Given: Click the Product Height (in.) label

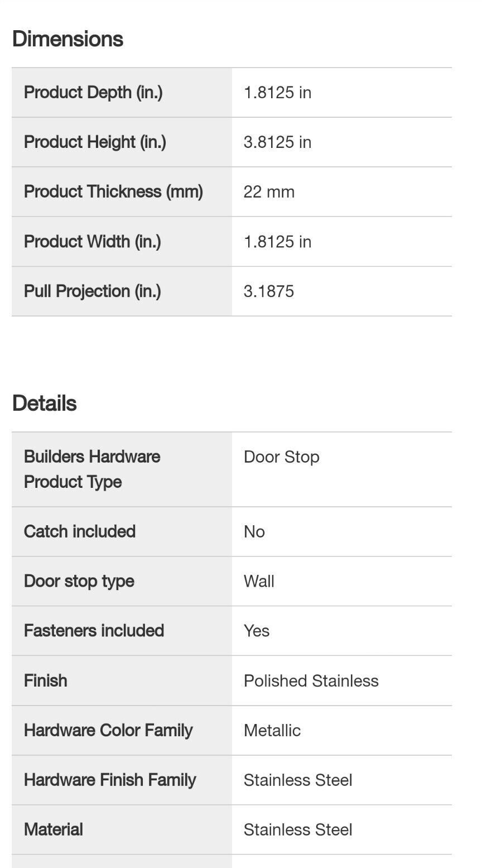Looking at the screenshot, I should 95,142.
